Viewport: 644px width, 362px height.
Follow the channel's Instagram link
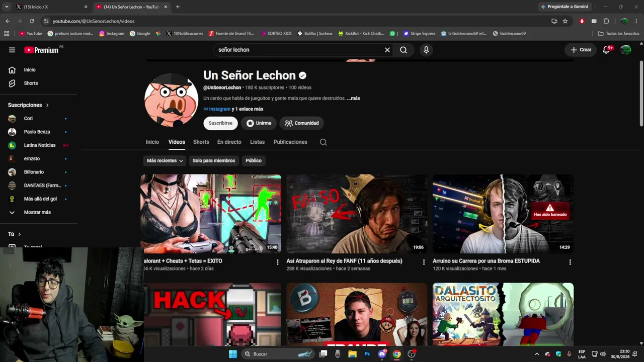[219, 109]
